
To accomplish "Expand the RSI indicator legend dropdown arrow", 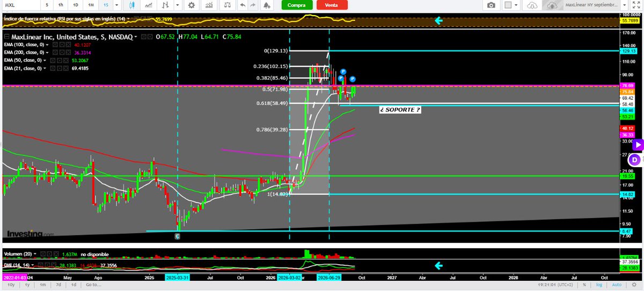I will [128, 19].
